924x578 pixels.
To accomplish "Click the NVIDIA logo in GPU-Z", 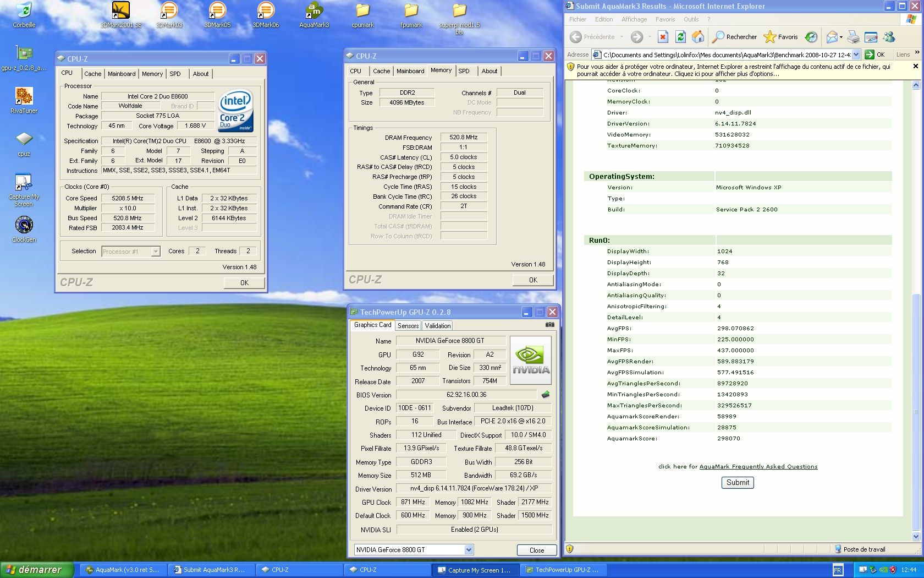I will pos(530,360).
